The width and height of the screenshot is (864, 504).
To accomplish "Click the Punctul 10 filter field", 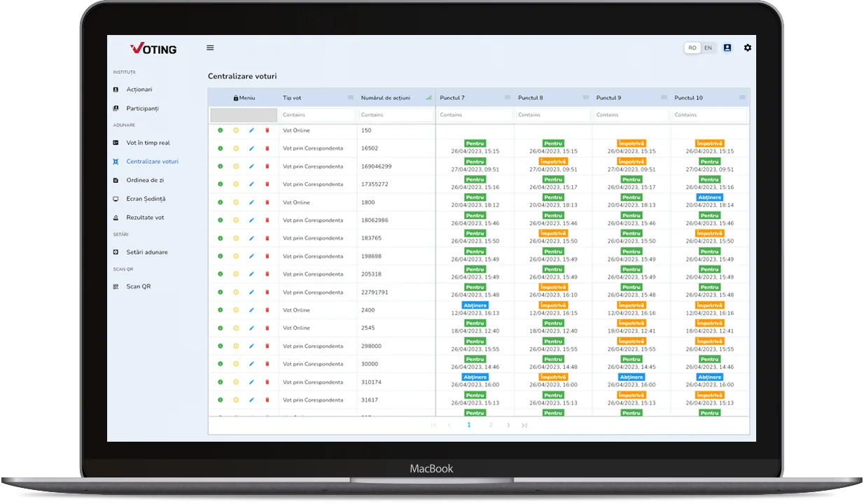I will (710, 115).
